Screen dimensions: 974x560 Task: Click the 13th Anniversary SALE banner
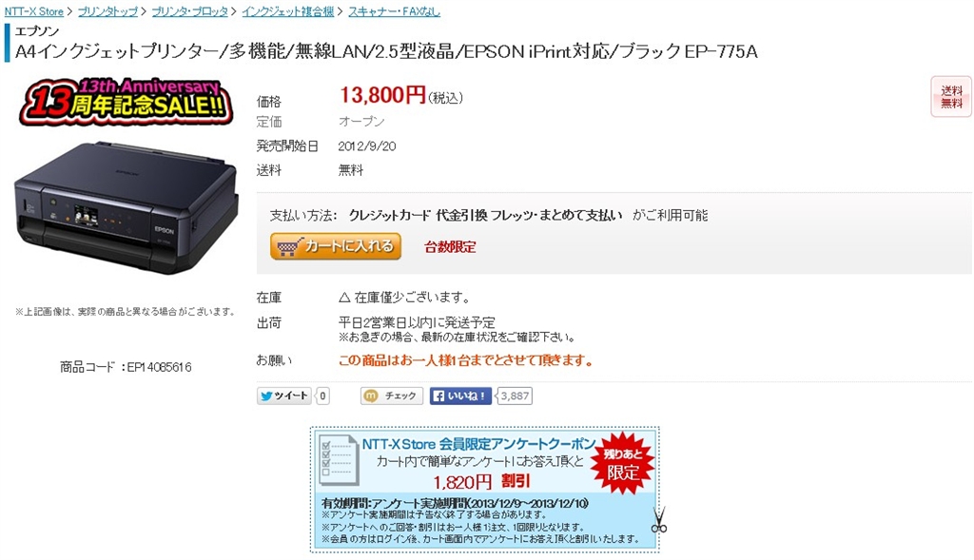click(127, 102)
